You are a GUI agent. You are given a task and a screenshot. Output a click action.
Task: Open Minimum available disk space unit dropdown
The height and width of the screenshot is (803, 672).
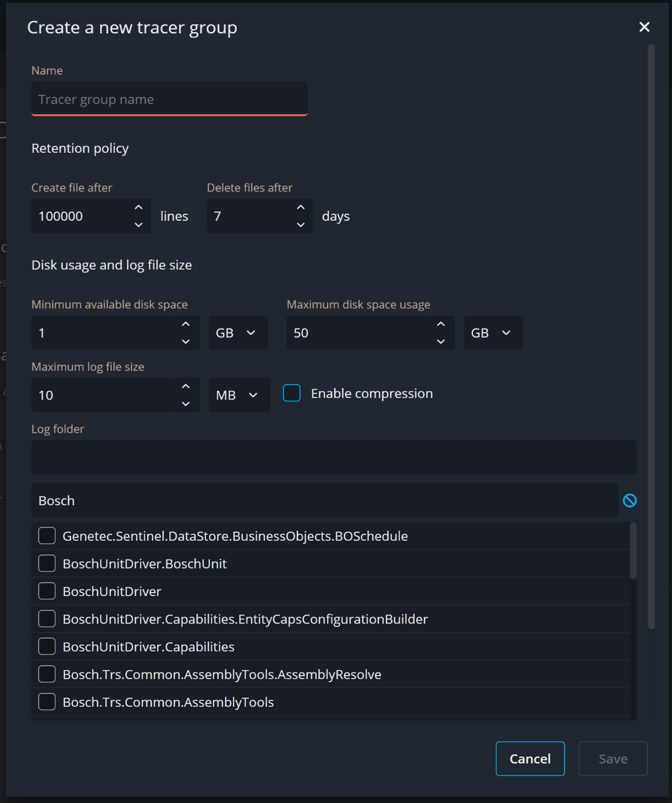pyautogui.click(x=238, y=333)
